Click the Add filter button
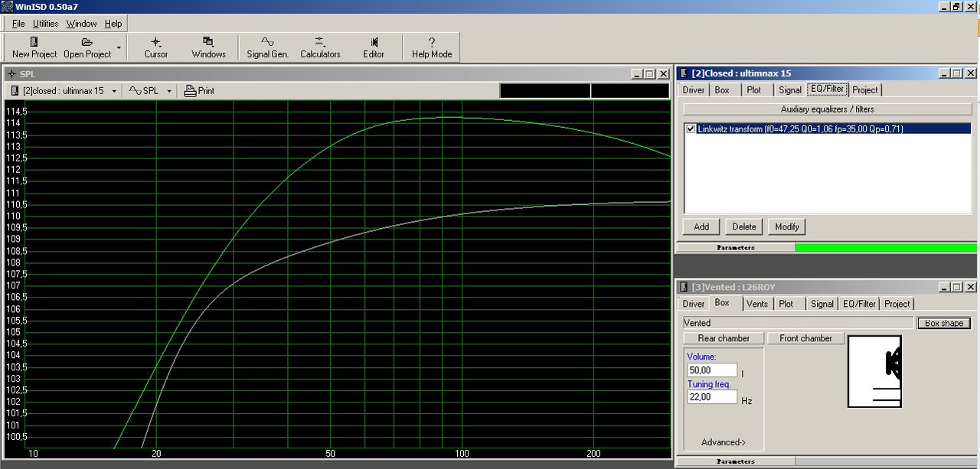The image size is (980, 469). click(701, 226)
